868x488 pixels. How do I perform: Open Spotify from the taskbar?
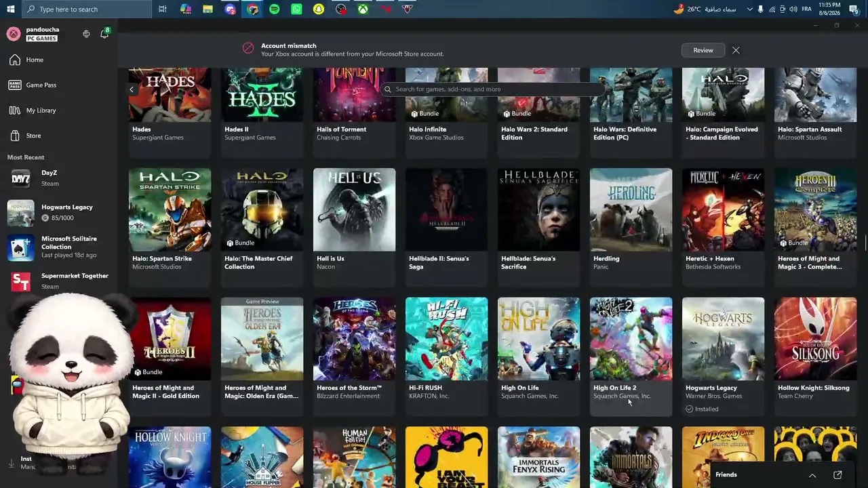click(x=274, y=9)
